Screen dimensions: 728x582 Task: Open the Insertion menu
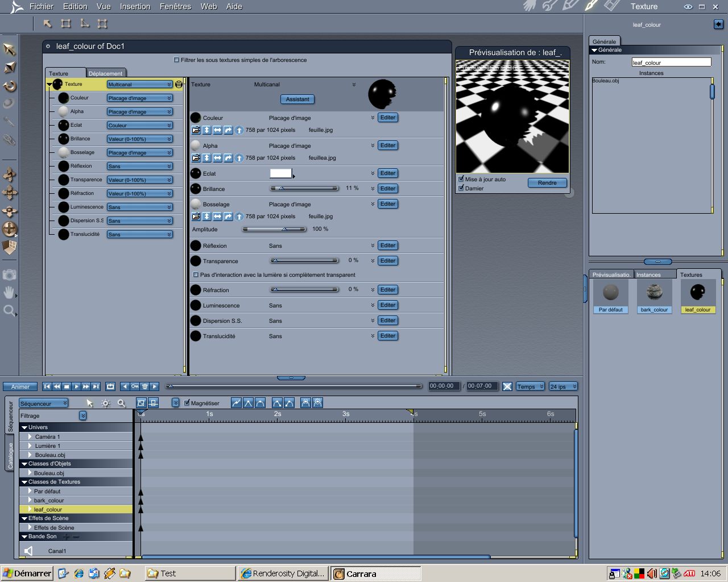pyautogui.click(x=135, y=6)
